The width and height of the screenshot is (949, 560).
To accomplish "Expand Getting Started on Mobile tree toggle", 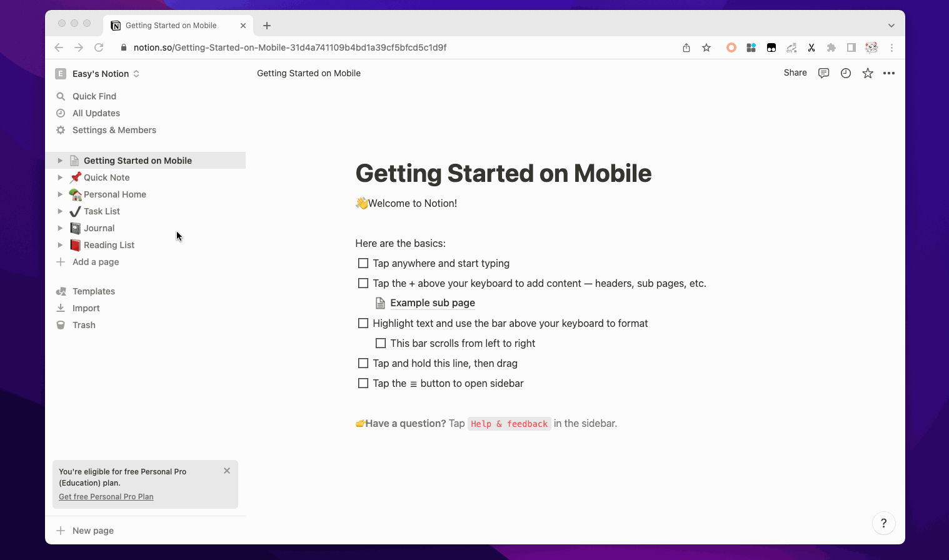I will coord(60,161).
